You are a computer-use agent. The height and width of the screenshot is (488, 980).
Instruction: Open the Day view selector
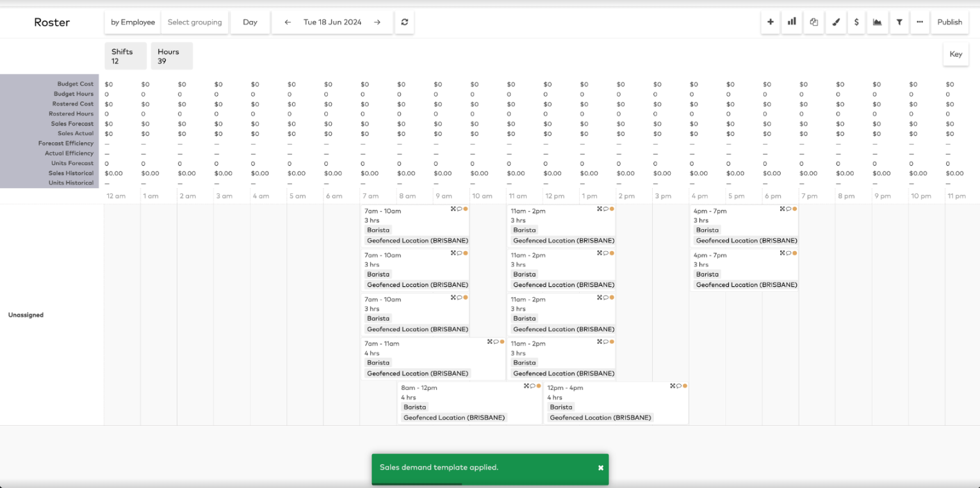(x=250, y=22)
